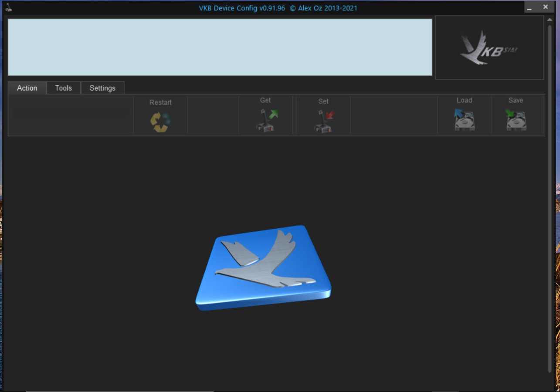Click the scroll-up arrow of the vertical scrollbar
The width and height of the screenshot is (560, 392).
[550, 20]
